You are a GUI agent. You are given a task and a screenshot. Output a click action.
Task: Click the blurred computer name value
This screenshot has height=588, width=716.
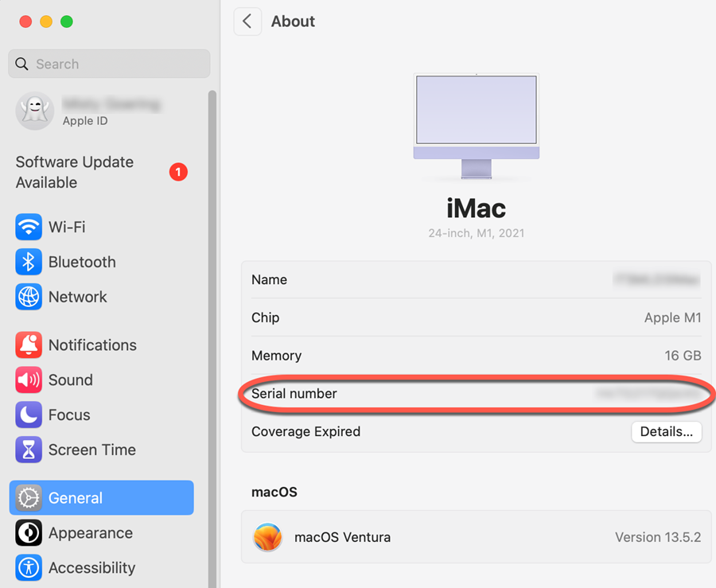click(656, 279)
